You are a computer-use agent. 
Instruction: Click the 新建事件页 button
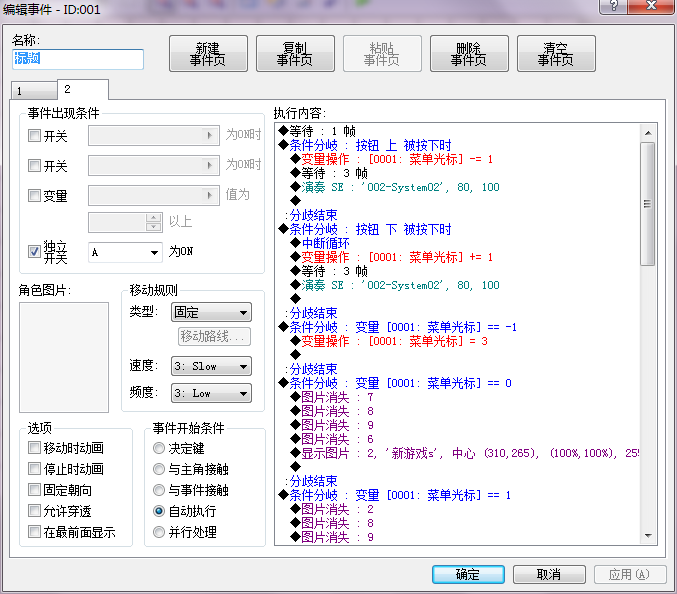coord(209,54)
